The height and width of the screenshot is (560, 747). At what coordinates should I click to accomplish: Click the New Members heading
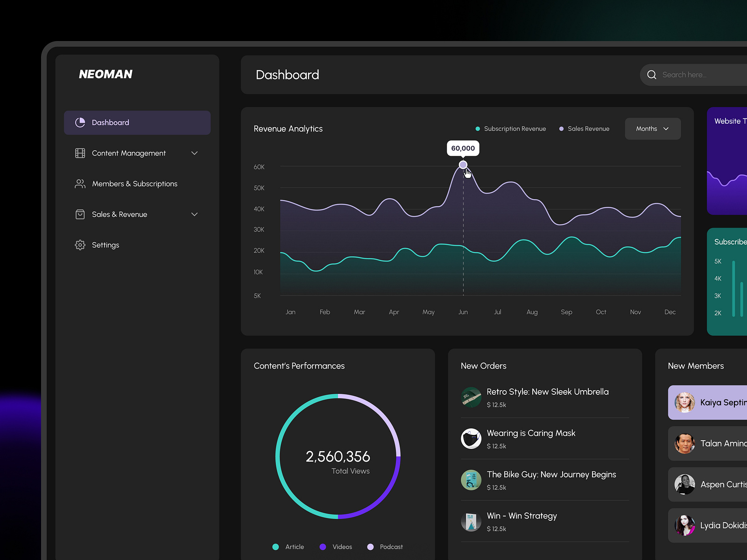coord(696,366)
